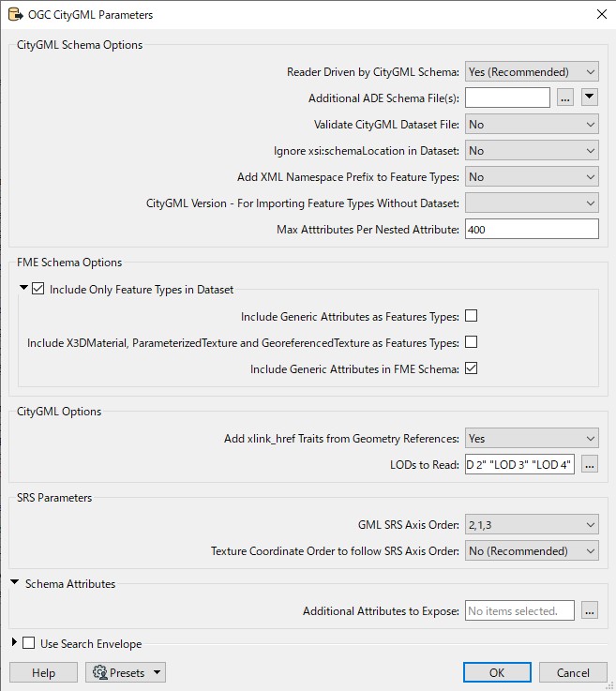Open Reader Driven by CityGML Schema dropdown
The image size is (616, 691).
tap(532, 72)
